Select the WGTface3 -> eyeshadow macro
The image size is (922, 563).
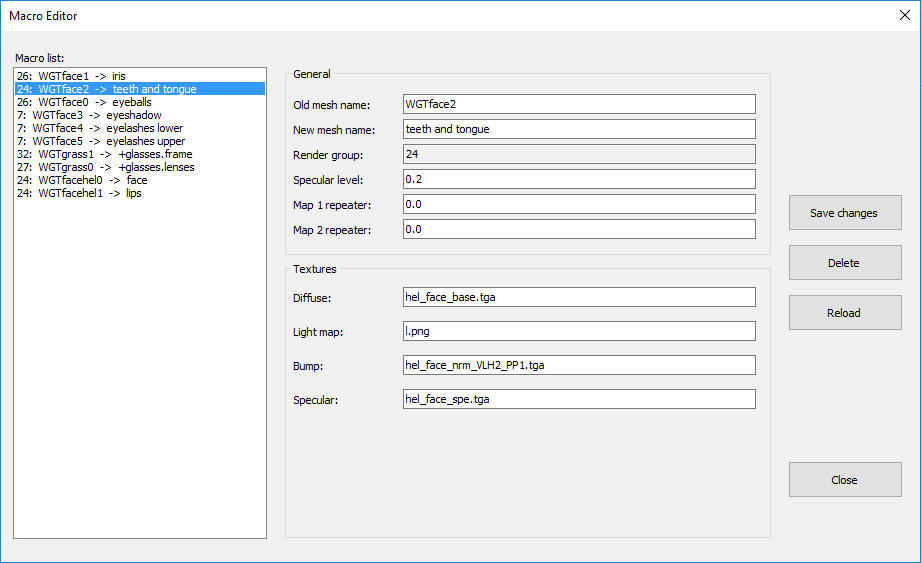[x=140, y=115]
